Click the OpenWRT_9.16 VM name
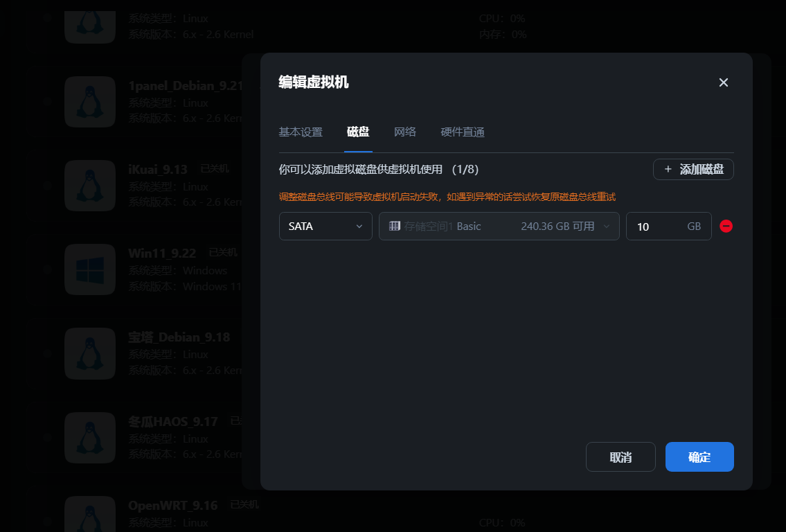 pos(173,506)
